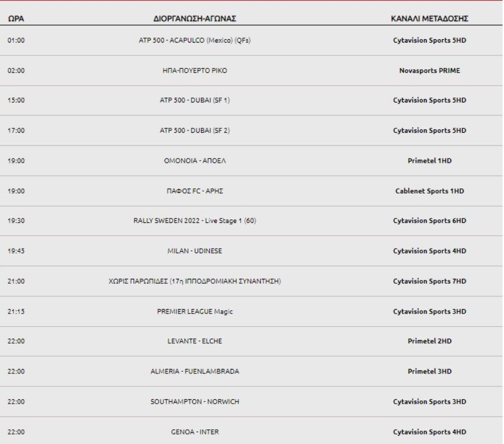Open the ΧΩΡΙΣ ΠΑΡΩΠΙΔΕΣ horse racing entry

195,281
